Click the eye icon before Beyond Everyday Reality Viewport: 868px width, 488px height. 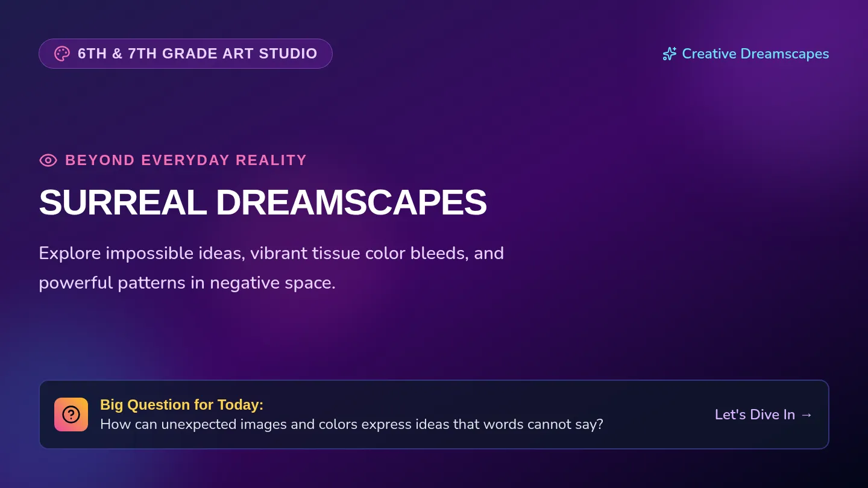tap(48, 160)
